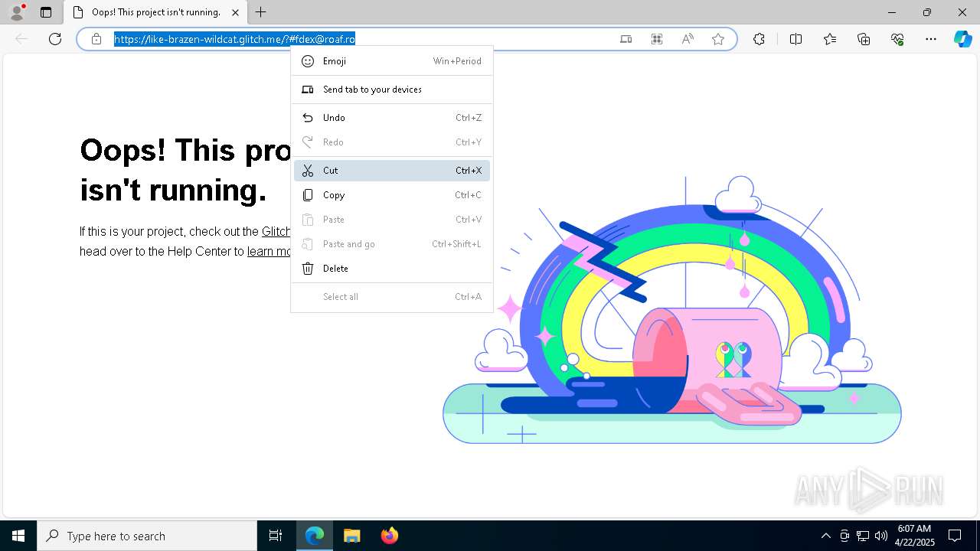This screenshot has width=980, height=551.
Task: View site information lock icon
Action: [x=96, y=39]
